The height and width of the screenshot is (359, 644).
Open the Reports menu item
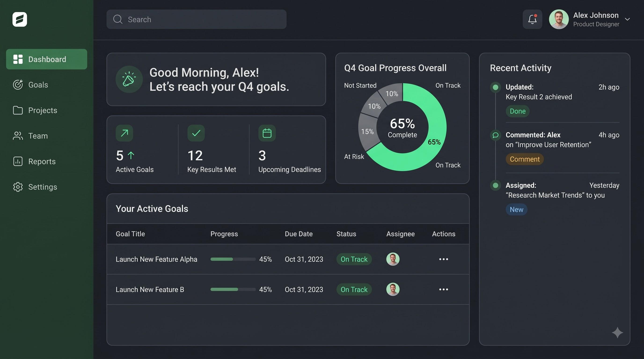[x=47, y=161]
